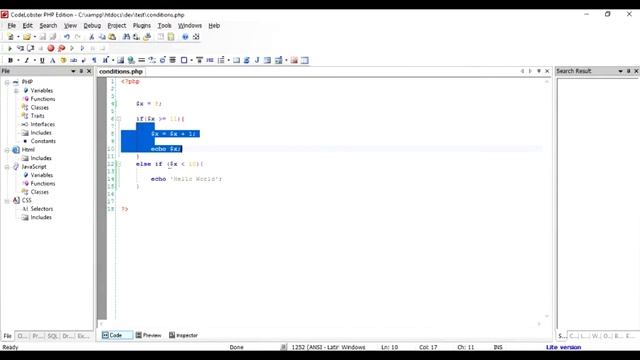Switch to Preview view tab
The width and height of the screenshot is (640, 360).
148,335
